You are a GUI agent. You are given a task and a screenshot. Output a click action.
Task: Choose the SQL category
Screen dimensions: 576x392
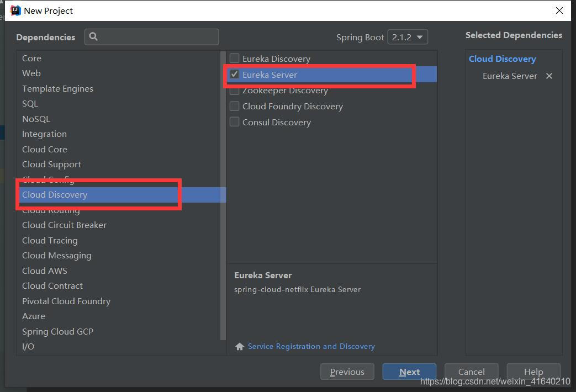pyautogui.click(x=118, y=104)
